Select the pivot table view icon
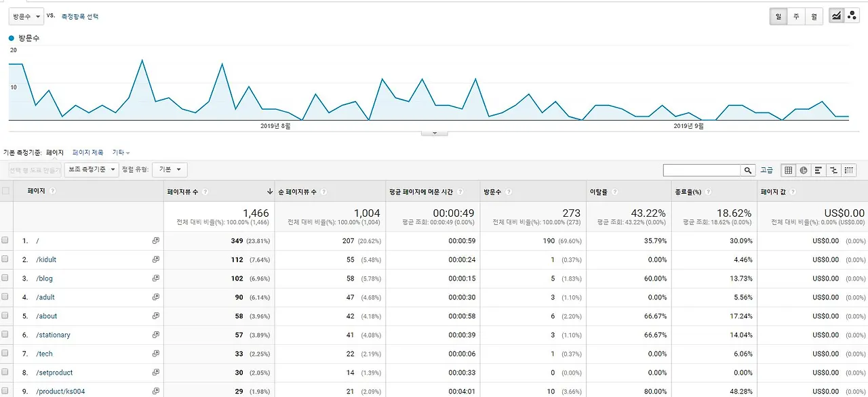The width and height of the screenshot is (868, 397). tap(850, 170)
